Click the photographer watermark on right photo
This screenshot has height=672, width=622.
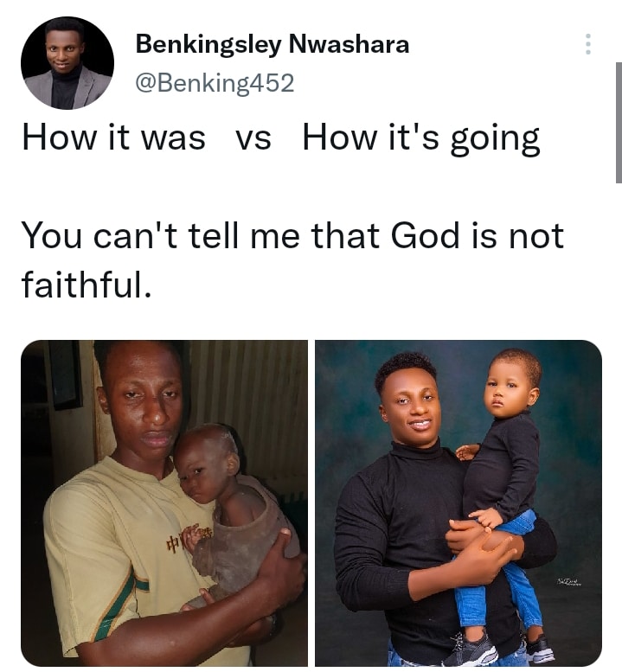click(x=568, y=580)
